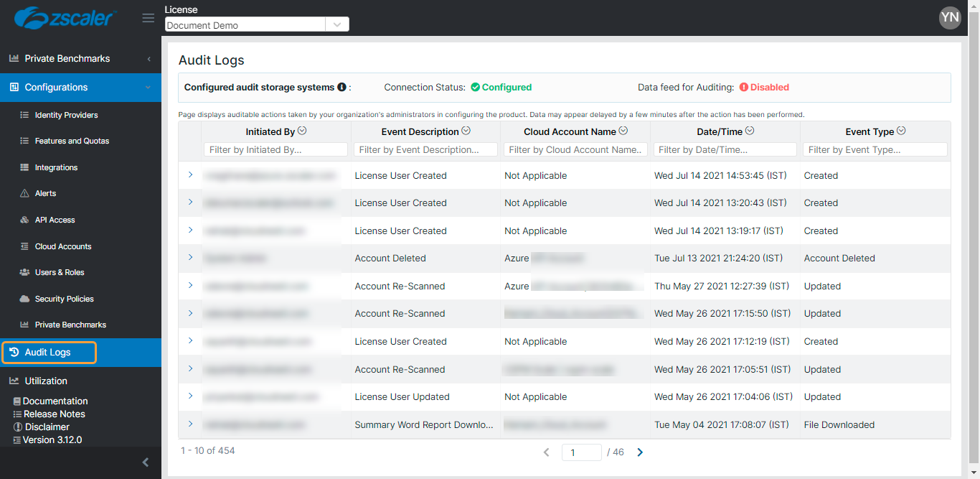The width and height of the screenshot is (980, 479).
Task: Collapse the Configurations menu section
Action: coord(148,88)
